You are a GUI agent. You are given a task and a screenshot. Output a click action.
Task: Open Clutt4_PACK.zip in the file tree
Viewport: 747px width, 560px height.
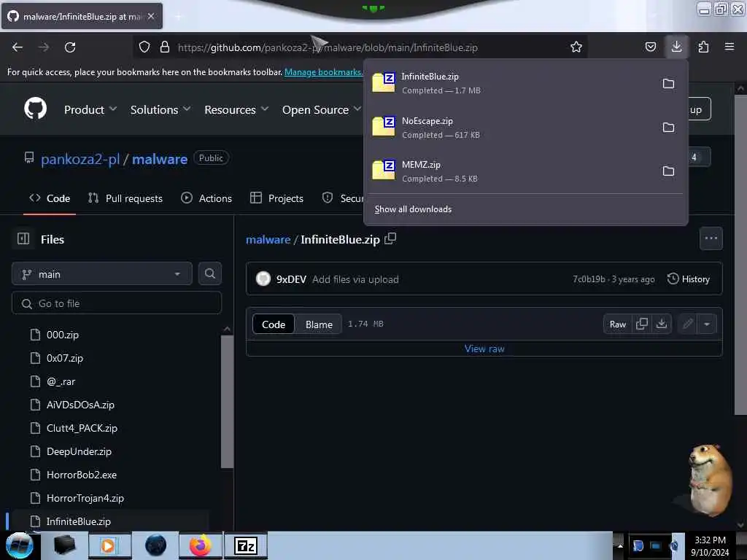pyautogui.click(x=82, y=428)
